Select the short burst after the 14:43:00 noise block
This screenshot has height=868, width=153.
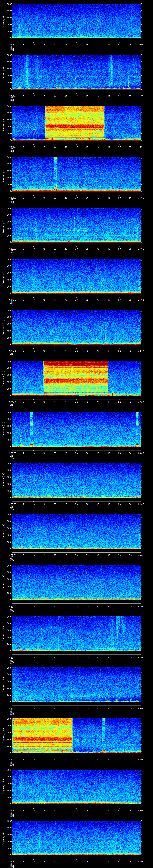coord(104,725)
